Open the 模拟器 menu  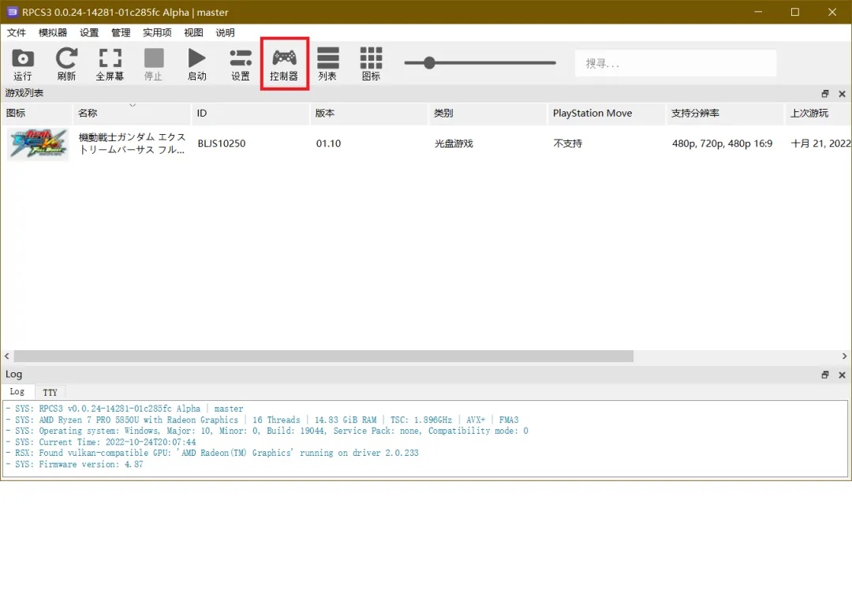[53, 32]
